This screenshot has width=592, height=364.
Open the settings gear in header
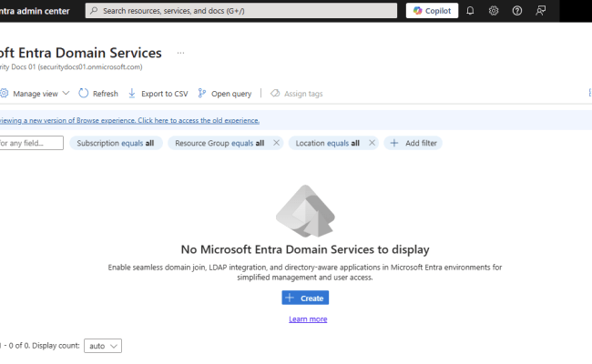coord(494,11)
